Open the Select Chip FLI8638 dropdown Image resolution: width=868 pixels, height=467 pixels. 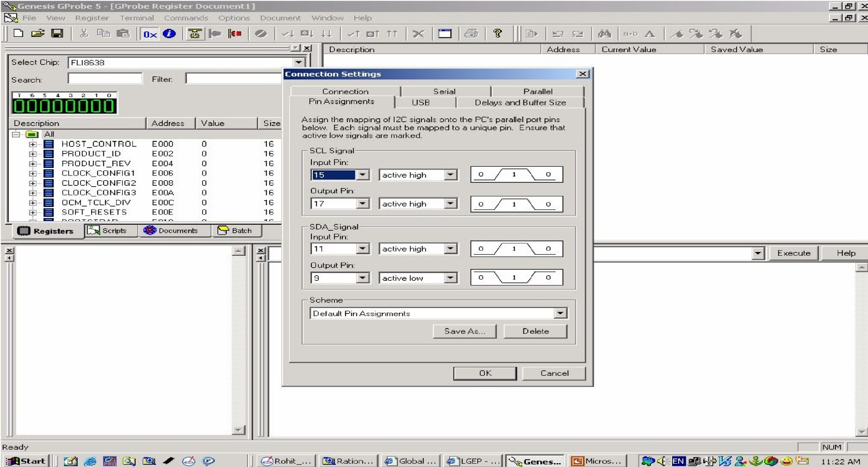coord(298,62)
